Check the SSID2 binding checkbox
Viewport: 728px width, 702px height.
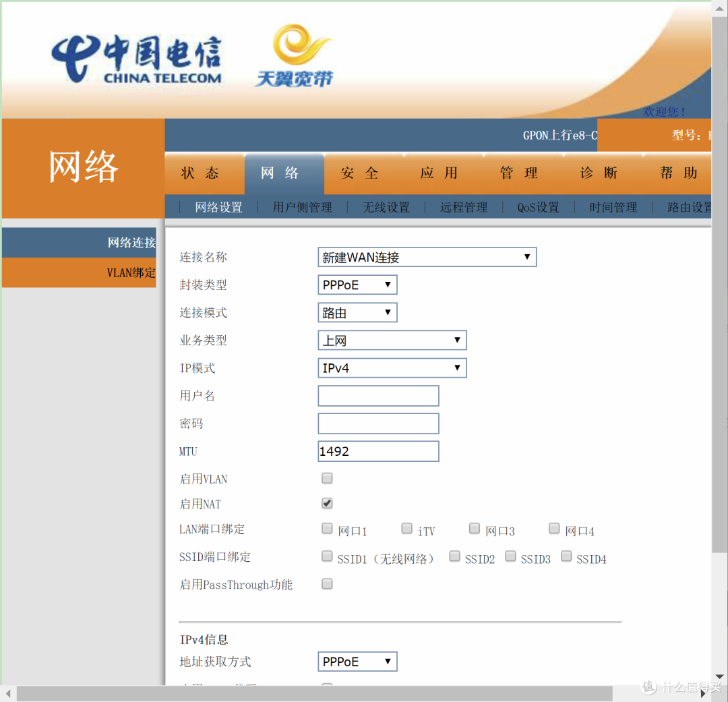(455, 556)
